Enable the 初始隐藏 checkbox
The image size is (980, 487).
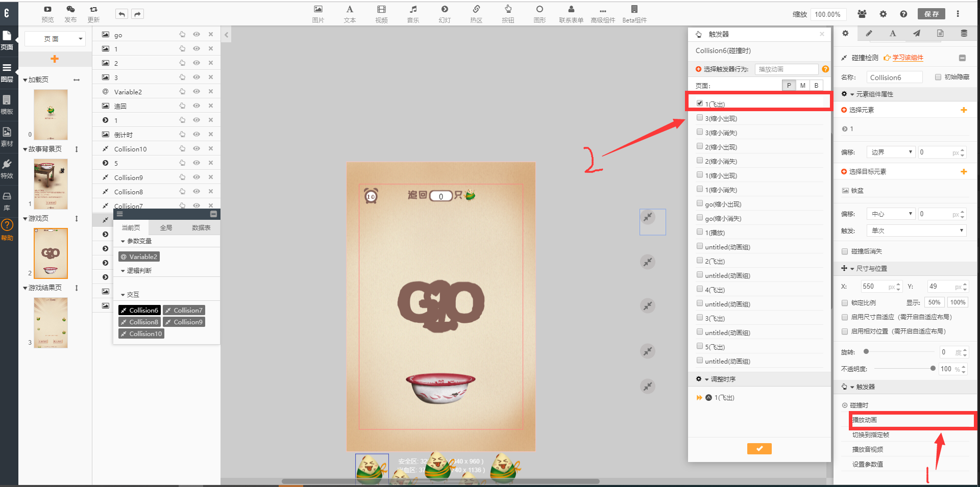[938, 77]
